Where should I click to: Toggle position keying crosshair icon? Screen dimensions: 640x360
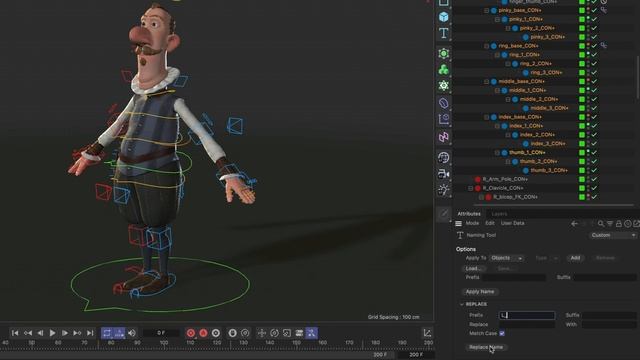[x=262, y=333]
